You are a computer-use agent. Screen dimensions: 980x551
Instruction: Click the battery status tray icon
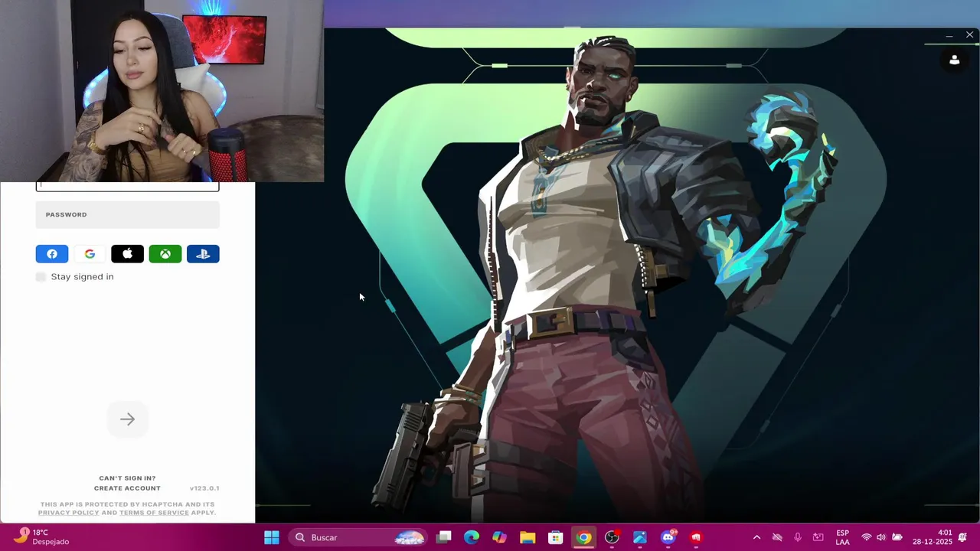click(897, 537)
